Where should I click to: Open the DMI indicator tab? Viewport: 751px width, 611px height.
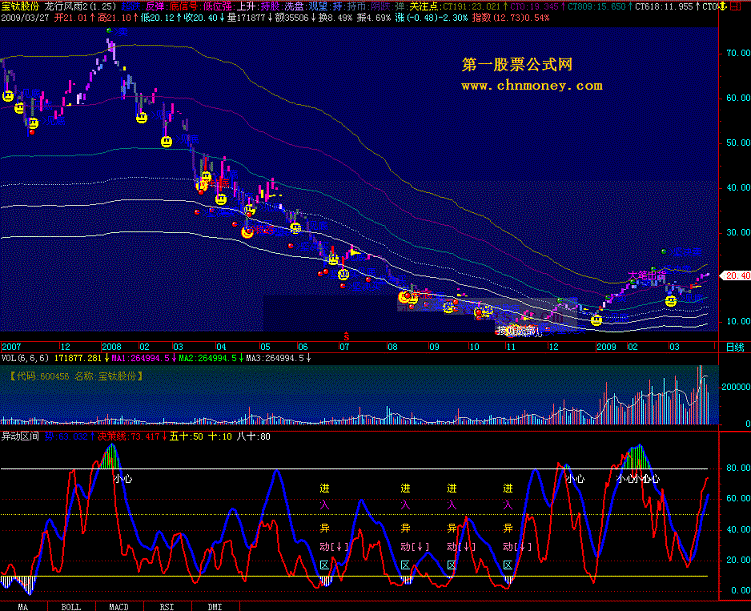click(215, 607)
